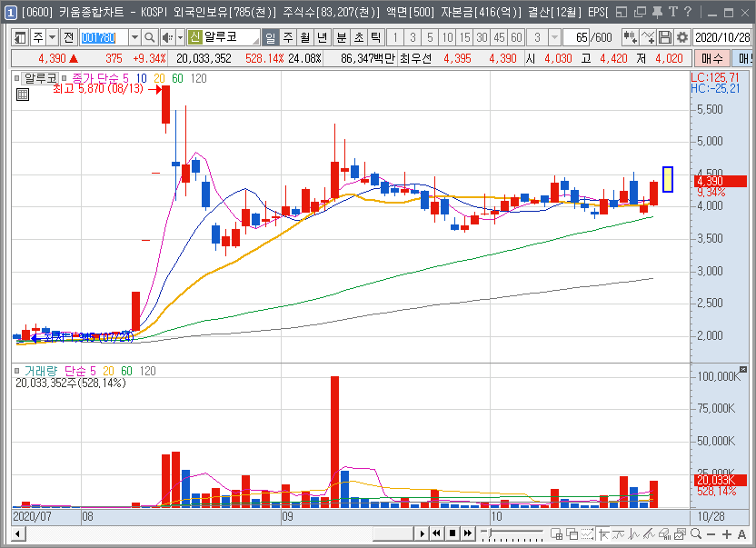756x548 pixels.
Task: Toggle the 일 daily period button
Action: pyautogui.click(x=271, y=37)
